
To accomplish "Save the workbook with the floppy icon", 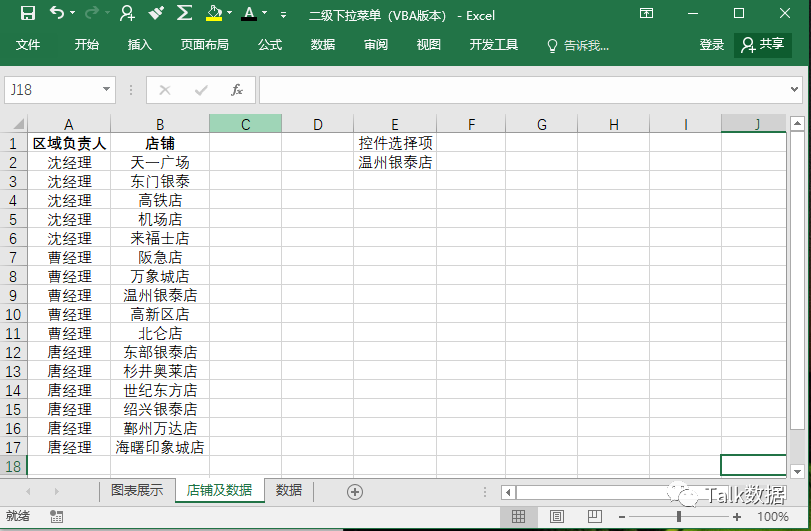I will [x=27, y=13].
